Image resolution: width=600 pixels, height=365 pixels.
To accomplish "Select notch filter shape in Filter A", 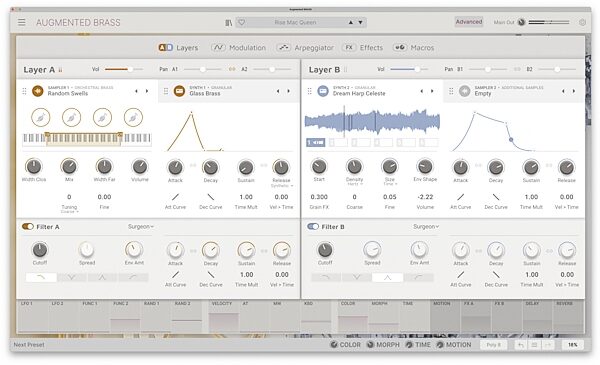I will [x=72, y=277].
